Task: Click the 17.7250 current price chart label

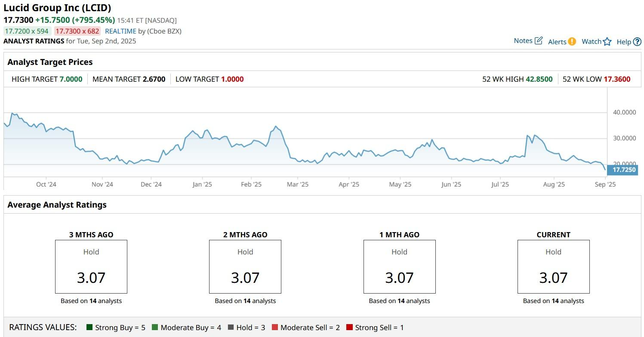Action: point(622,170)
